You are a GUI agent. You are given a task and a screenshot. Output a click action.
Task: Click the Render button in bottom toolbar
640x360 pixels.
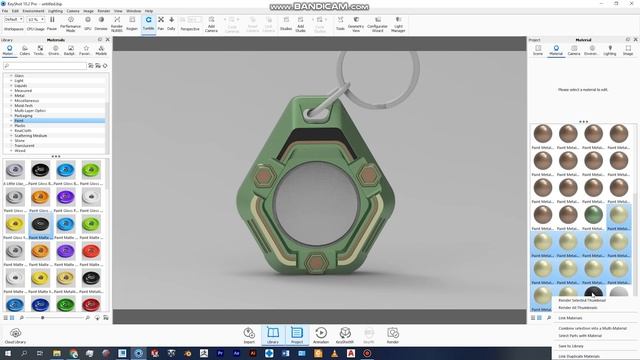click(x=393, y=336)
